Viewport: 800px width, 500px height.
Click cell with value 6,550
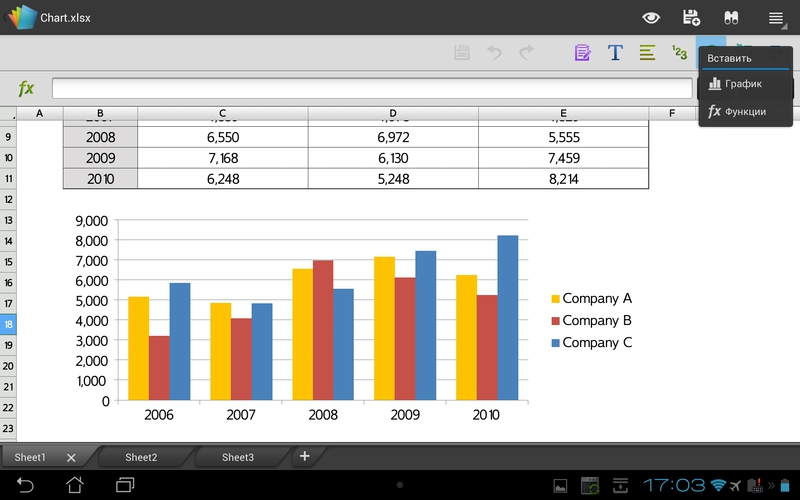(x=223, y=137)
